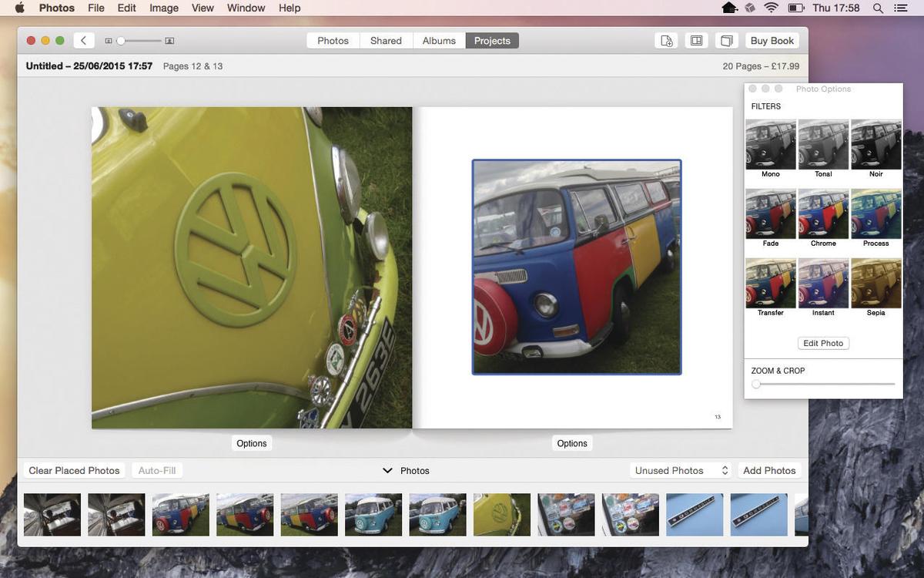Click the Buy Book button
The image size is (924, 578).
772,41
